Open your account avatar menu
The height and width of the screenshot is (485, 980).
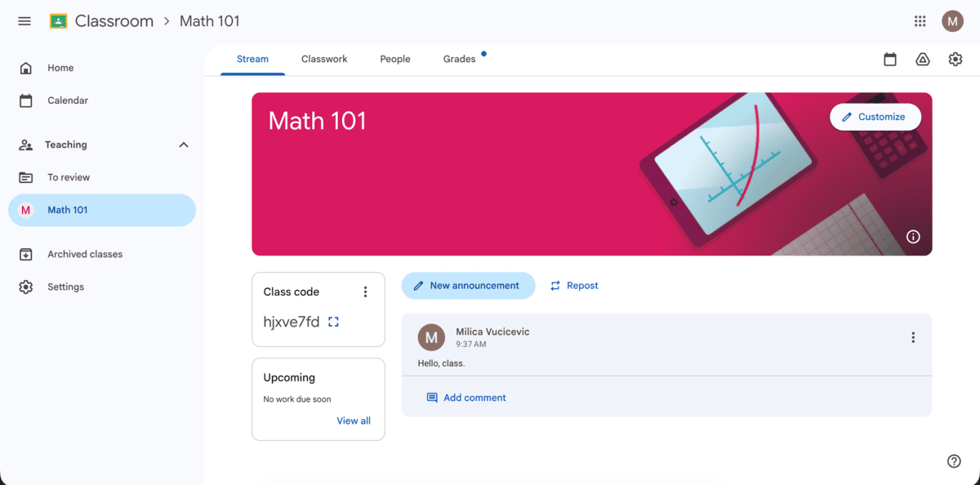pos(952,20)
